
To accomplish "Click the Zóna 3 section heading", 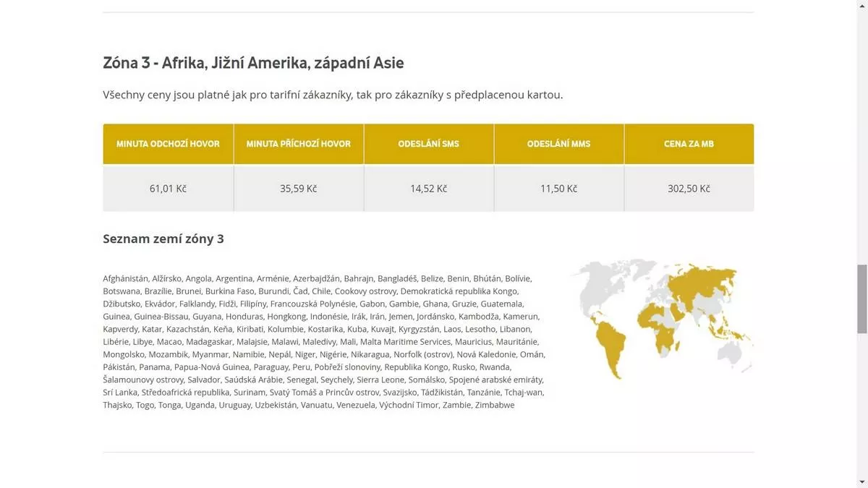I will point(253,63).
